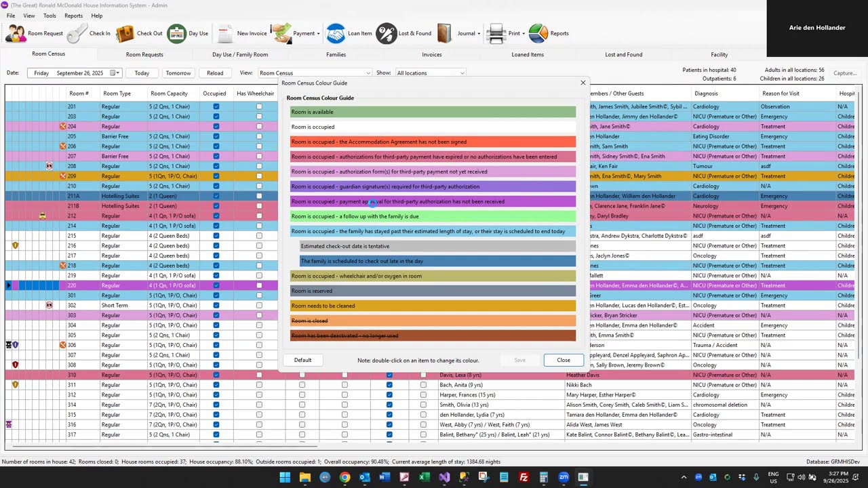Click the orange status icon for room 204
Image resolution: width=868 pixels, height=488 pixels.
[x=62, y=126]
